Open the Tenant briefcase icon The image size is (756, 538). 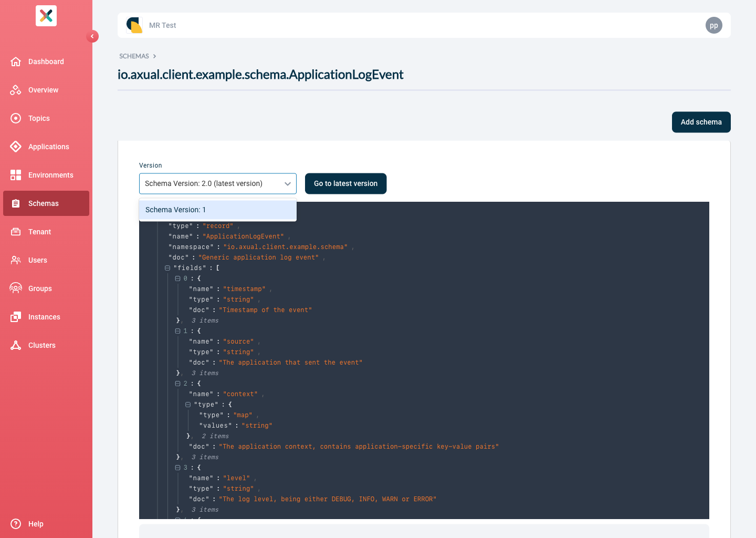[16, 232]
